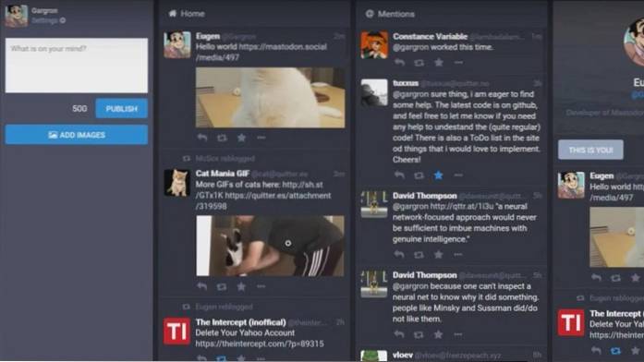The image size is (644, 362).
Task: Reply to Eugen's Hello world post in Home
Action: [202, 138]
